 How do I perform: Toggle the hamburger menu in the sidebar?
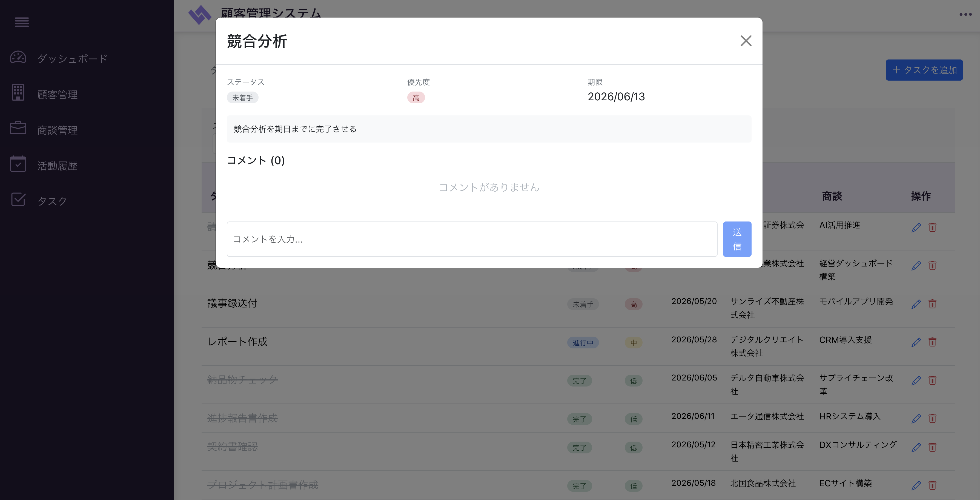coord(22,22)
